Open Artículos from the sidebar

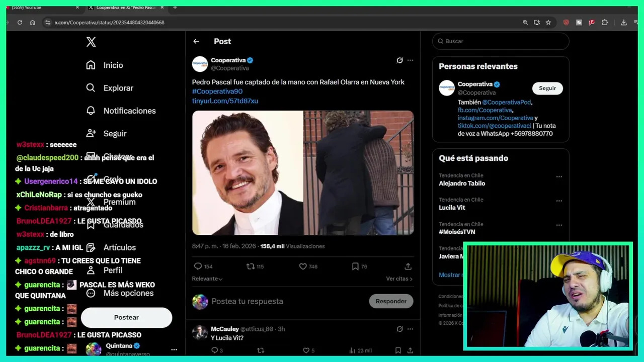click(x=111, y=247)
